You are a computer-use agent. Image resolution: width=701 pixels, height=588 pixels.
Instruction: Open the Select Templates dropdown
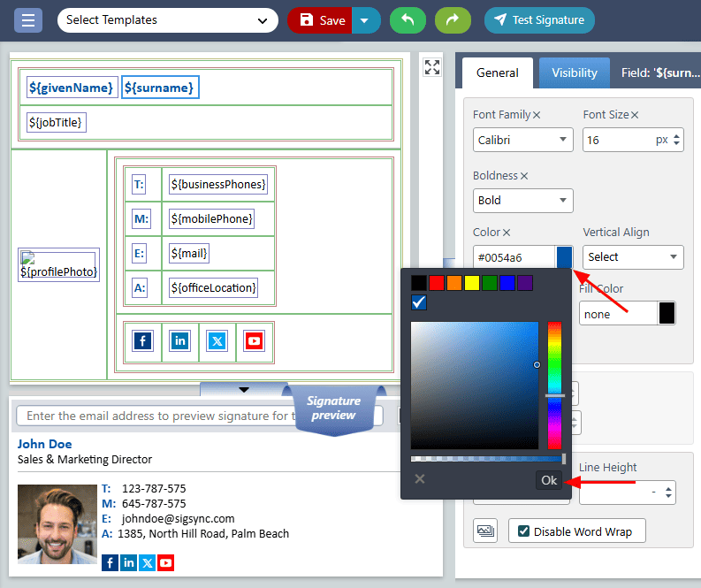[167, 19]
